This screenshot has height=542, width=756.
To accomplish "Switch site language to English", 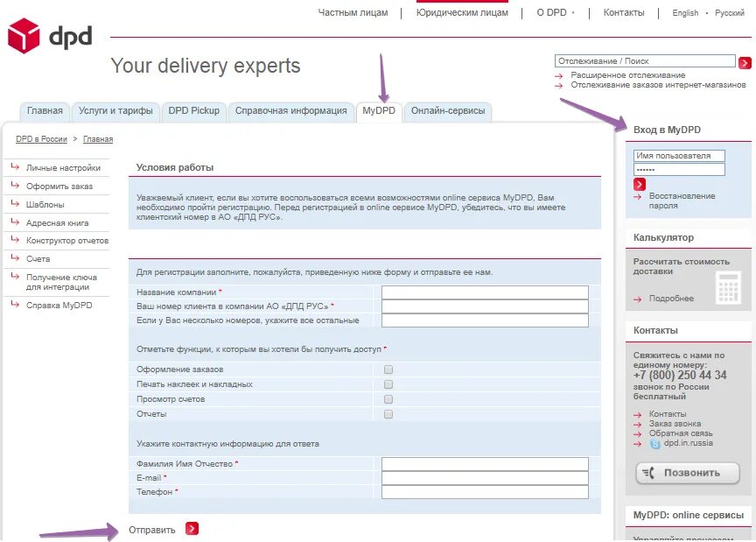I will click(685, 13).
